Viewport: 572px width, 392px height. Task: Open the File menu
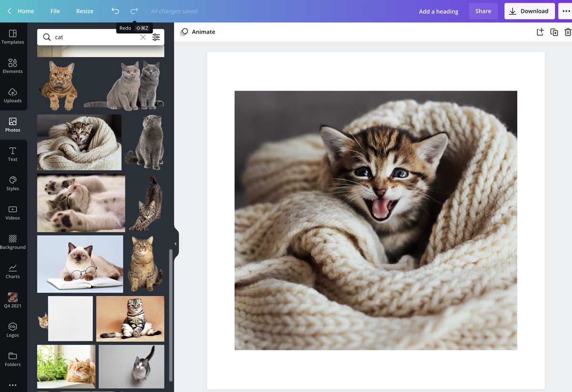coord(55,11)
